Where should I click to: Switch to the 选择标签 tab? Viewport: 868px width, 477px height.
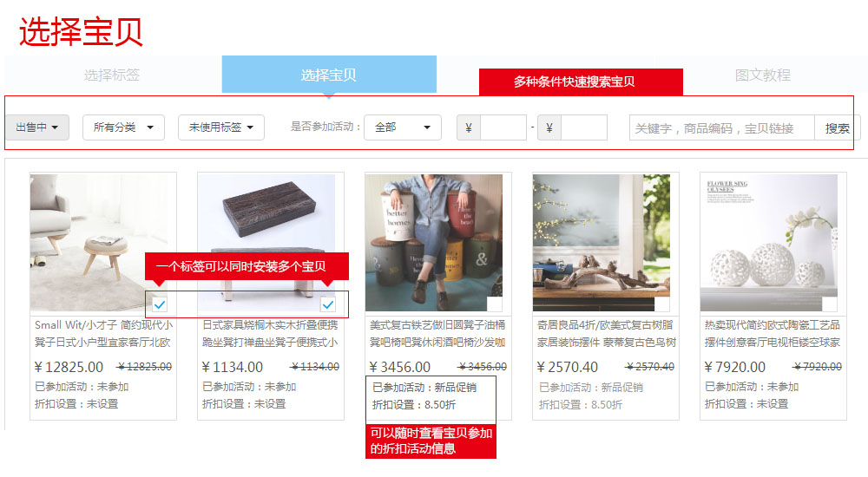click(x=112, y=75)
